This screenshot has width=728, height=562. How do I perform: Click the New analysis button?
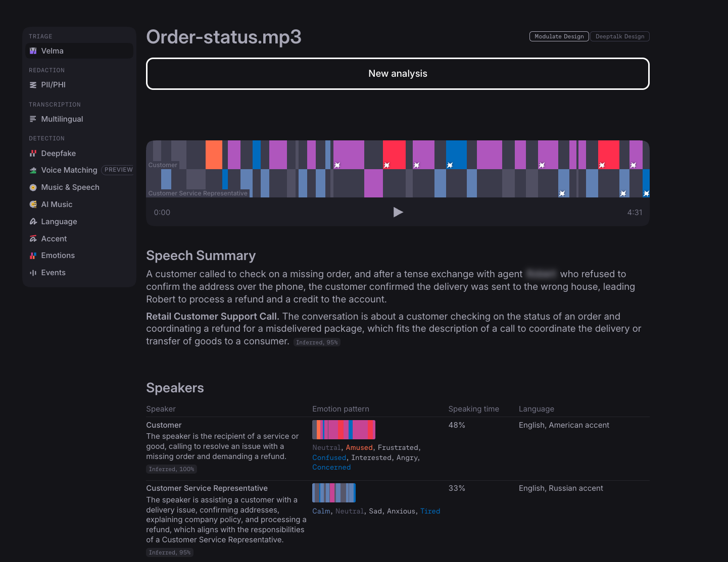[398, 74]
